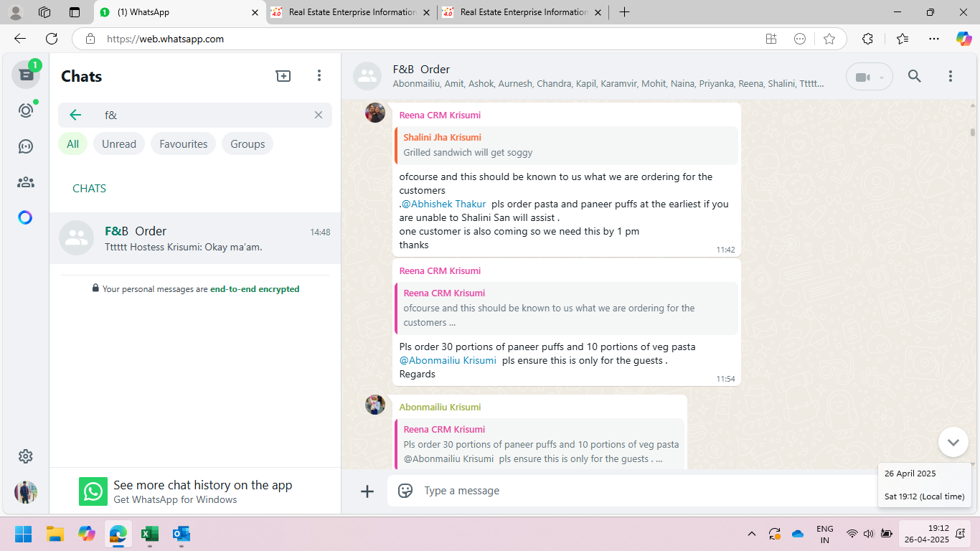Click Get WhatsApp for Windows link
The height and width of the screenshot is (551, 980).
click(175, 499)
